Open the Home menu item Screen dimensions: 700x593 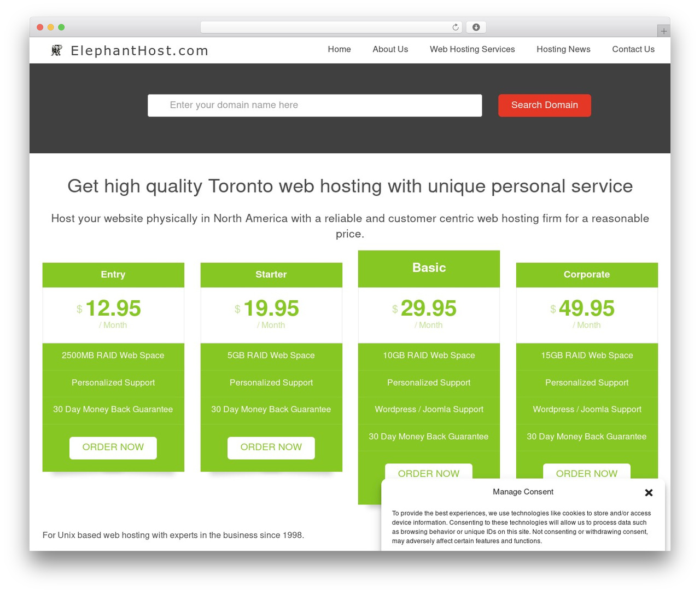(x=339, y=49)
